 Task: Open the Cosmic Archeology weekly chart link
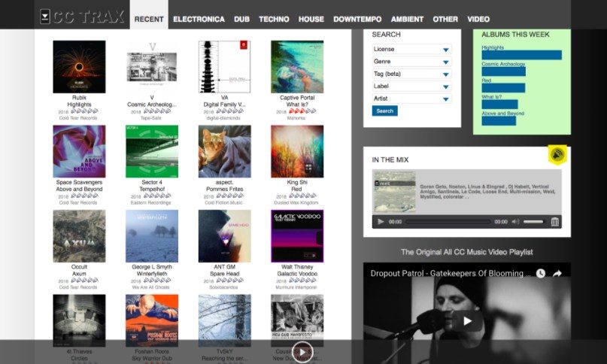pyautogui.click(x=503, y=64)
